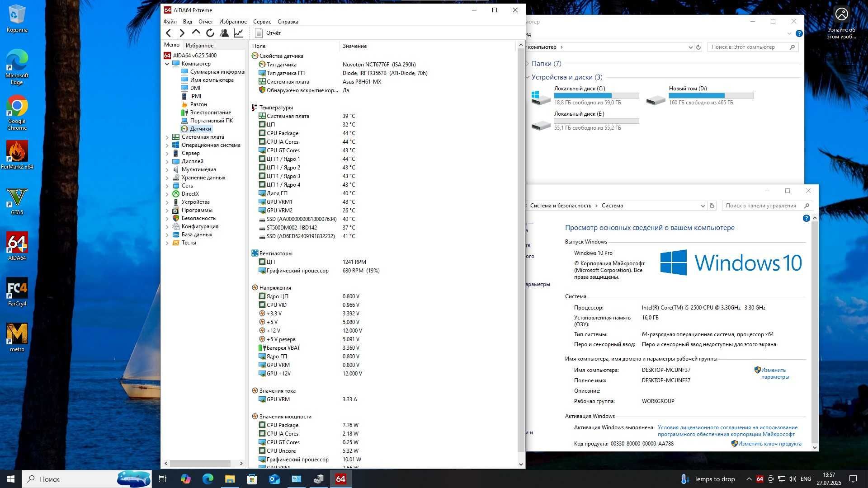Click the Explorer search field Этот компьютер
868x488 pixels.
(x=753, y=47)
